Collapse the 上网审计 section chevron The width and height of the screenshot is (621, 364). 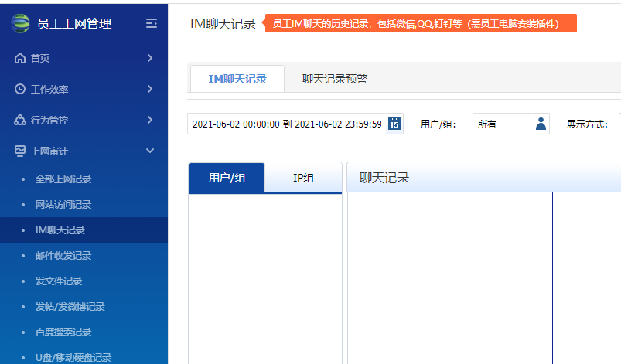[150, 151]
